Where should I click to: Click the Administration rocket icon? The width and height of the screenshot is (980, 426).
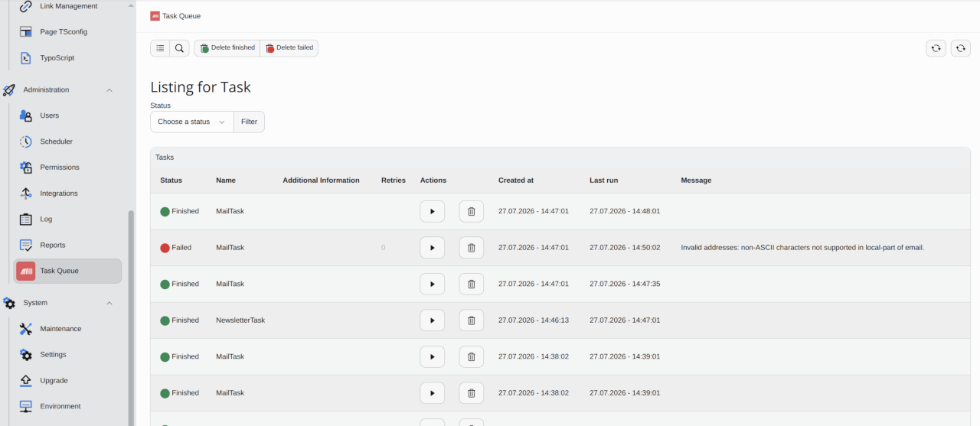click(9, 90)
